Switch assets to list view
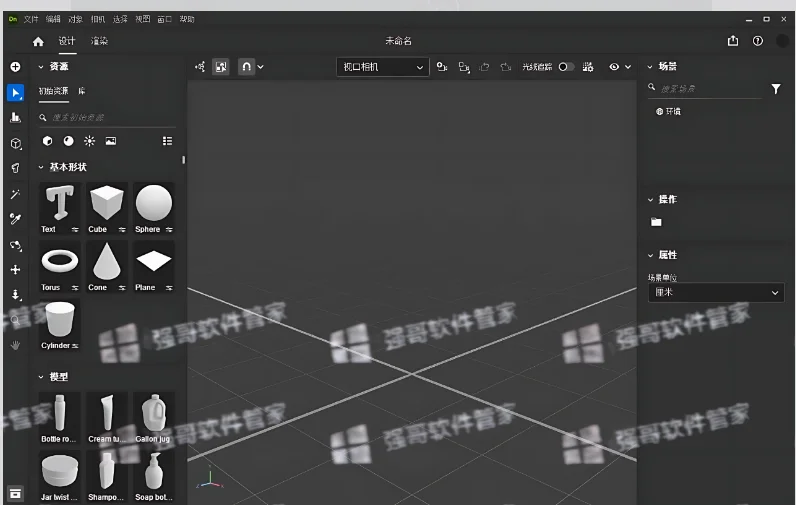The width and height of the screenshot is (796, 505). click(x=167, y=141)
